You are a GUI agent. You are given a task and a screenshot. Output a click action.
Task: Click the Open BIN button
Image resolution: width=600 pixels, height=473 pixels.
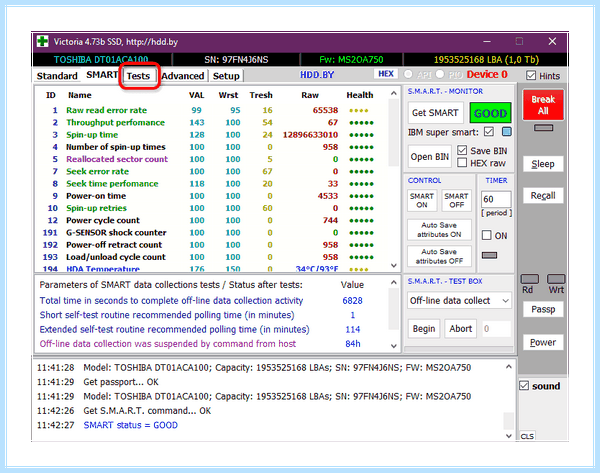429,157
